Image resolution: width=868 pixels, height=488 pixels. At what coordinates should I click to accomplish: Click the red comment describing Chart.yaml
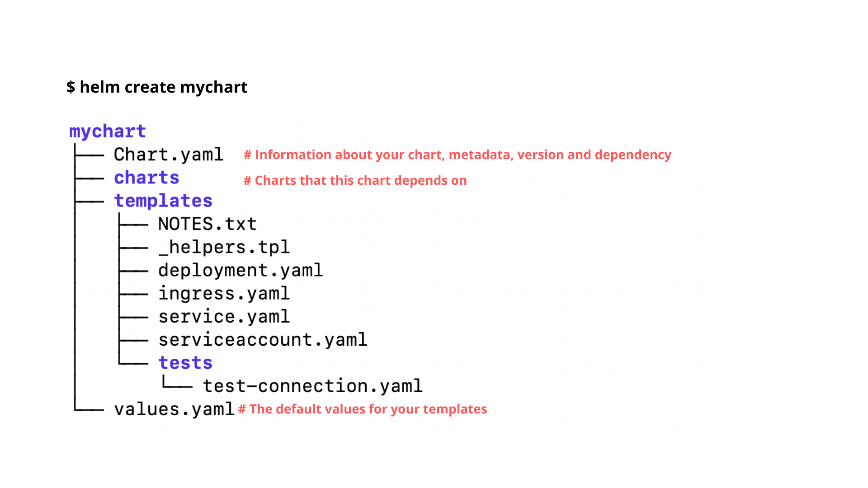pyautogui.click(x=458, y=155)
